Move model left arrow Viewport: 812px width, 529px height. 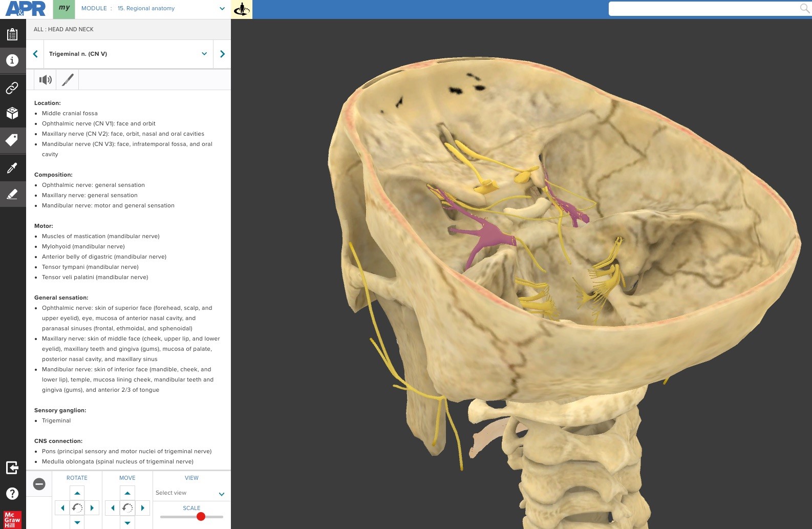click(113, 508)
